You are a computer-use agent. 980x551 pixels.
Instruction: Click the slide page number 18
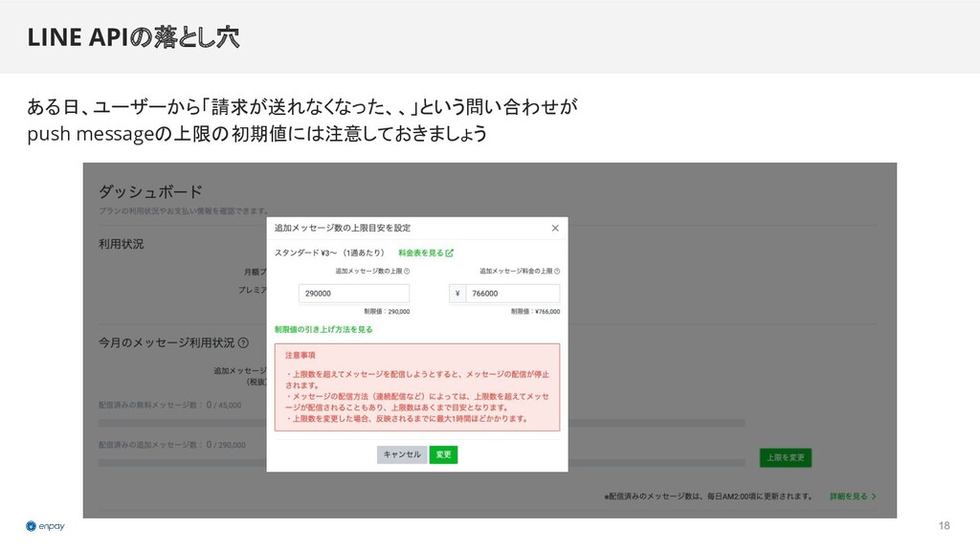pyautogui.click(x=944, y=526)
